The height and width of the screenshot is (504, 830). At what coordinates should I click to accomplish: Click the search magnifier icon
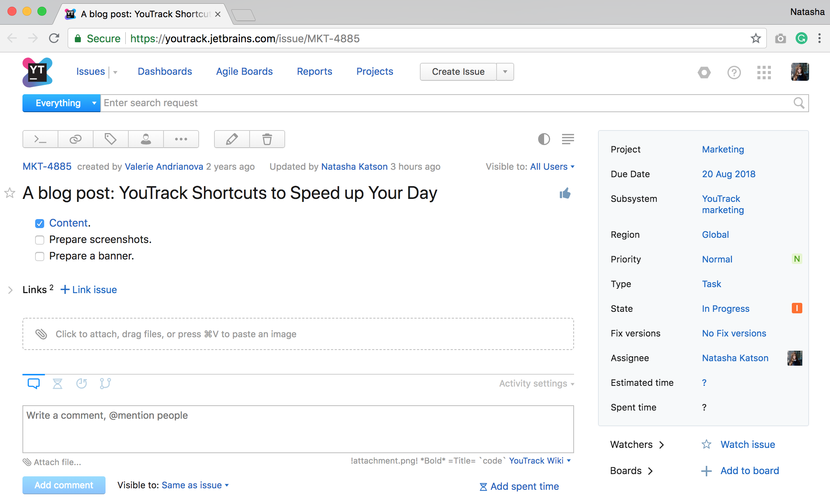[x=799, y=103]
